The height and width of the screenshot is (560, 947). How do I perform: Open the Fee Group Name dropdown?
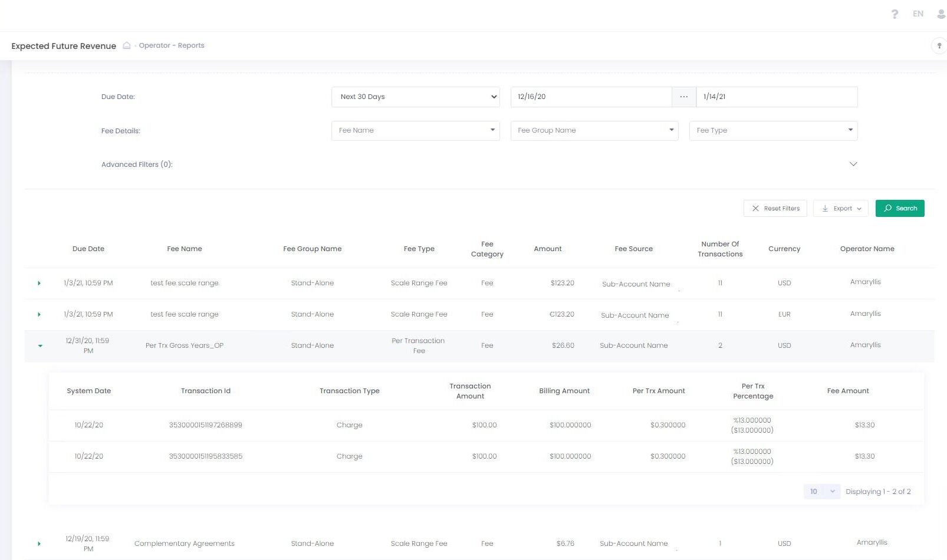[x=594, y=130]
